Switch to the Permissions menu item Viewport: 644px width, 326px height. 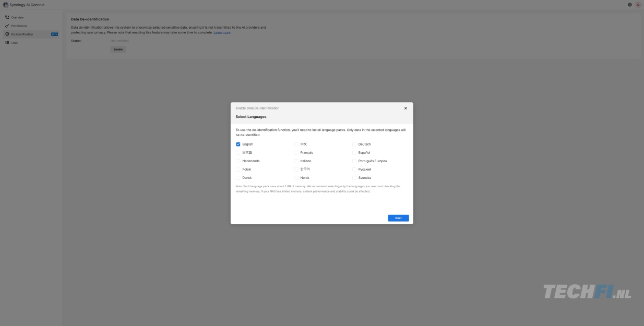[19, 26]
